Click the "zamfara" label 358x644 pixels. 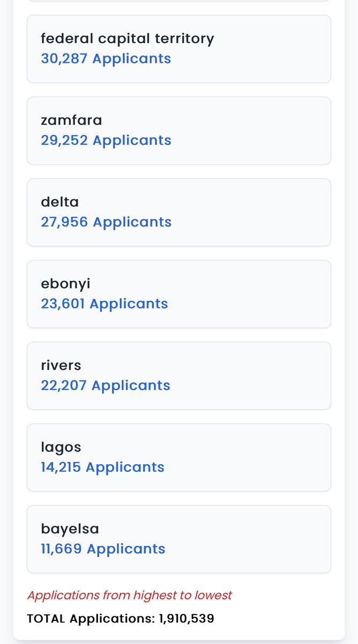pos(71,120)
